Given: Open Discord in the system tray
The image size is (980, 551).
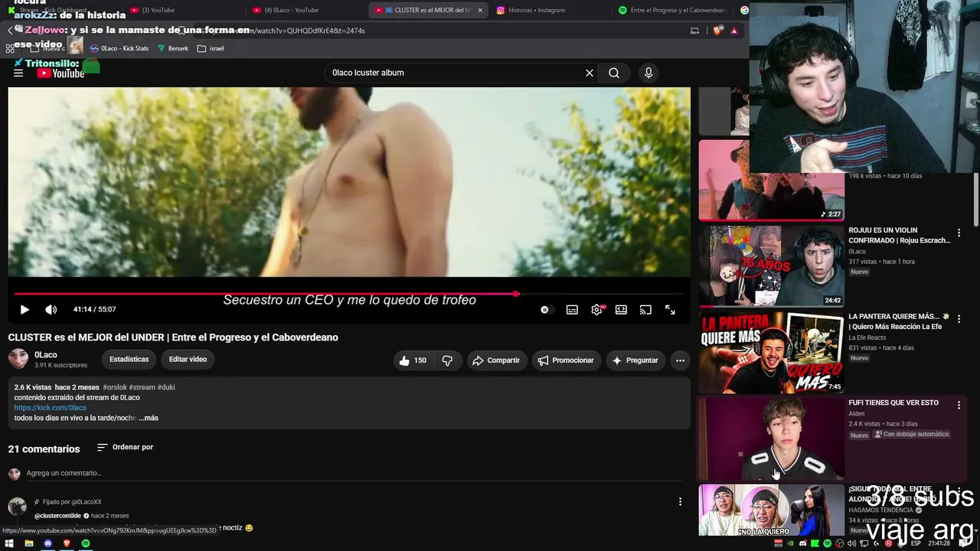Looking at the screenshot, I should point(802,543).
